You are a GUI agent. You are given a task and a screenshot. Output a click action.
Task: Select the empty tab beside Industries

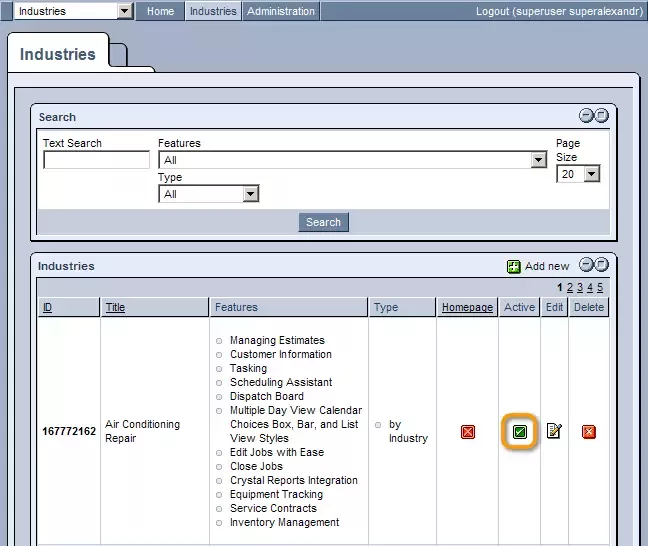119,55
